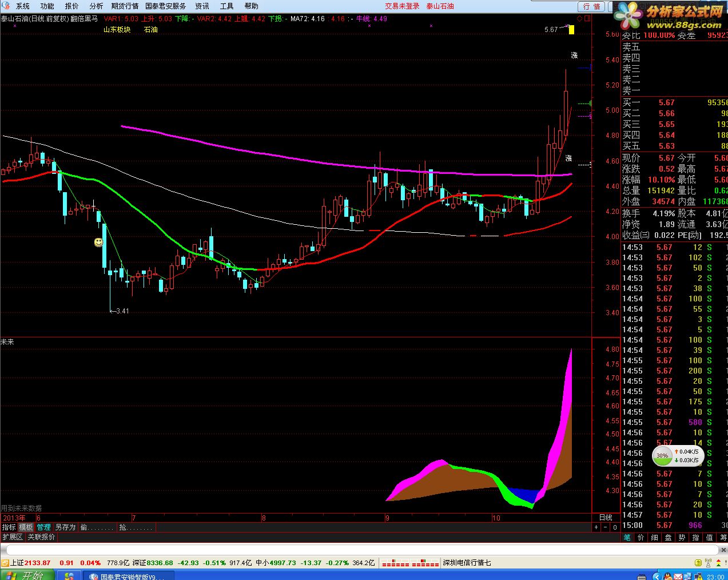The image size is (728, 580).
Task: Click the 偷........ template tab
Action: click(97, 527)
